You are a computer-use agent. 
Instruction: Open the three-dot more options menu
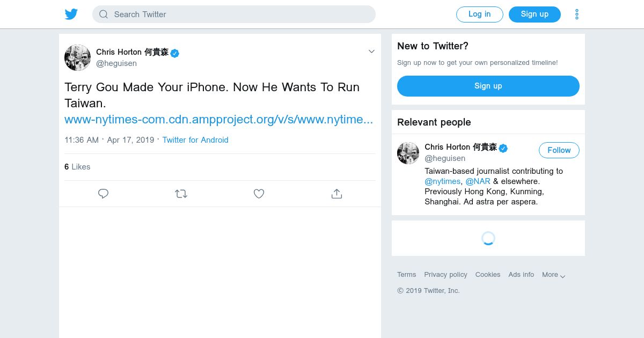point(577,14)
